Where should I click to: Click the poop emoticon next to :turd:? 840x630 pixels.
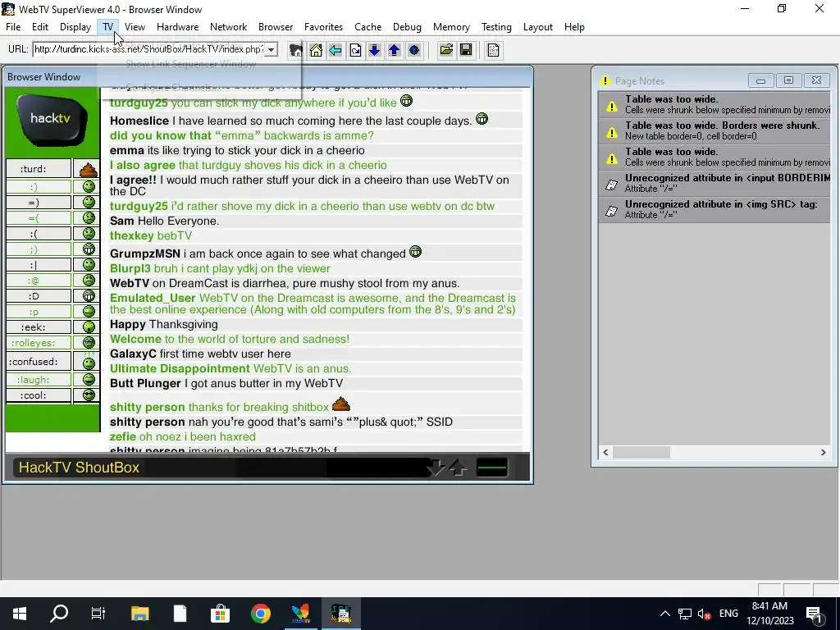(x=89, y=170)
